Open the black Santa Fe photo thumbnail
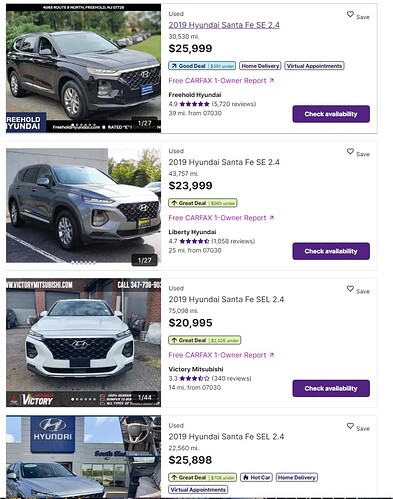This screenshot has width=393, height=499. pos(83,68)
